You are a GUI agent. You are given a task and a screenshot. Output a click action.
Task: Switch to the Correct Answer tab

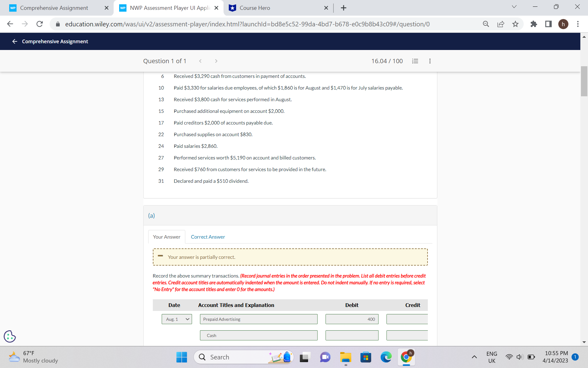(x=208, y=237)
